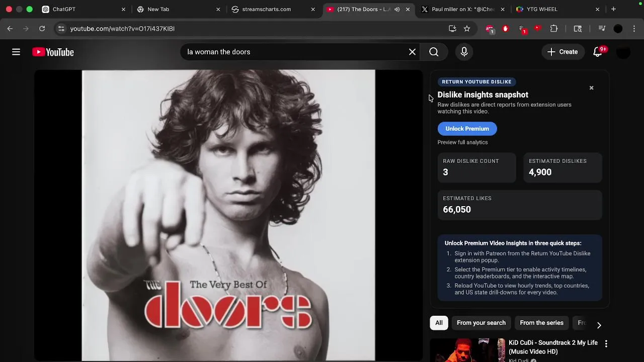Click the KiD CuDi video thumbnail
This screenshot has width=644, height=362.
467,350
